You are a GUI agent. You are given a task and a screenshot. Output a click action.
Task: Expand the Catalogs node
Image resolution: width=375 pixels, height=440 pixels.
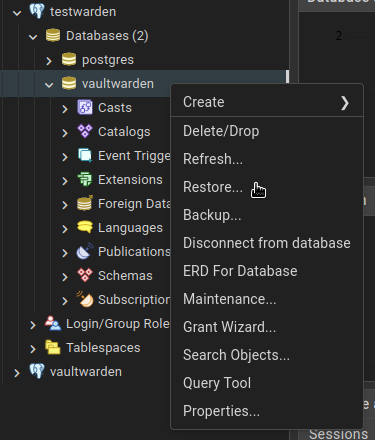[65, 133]
